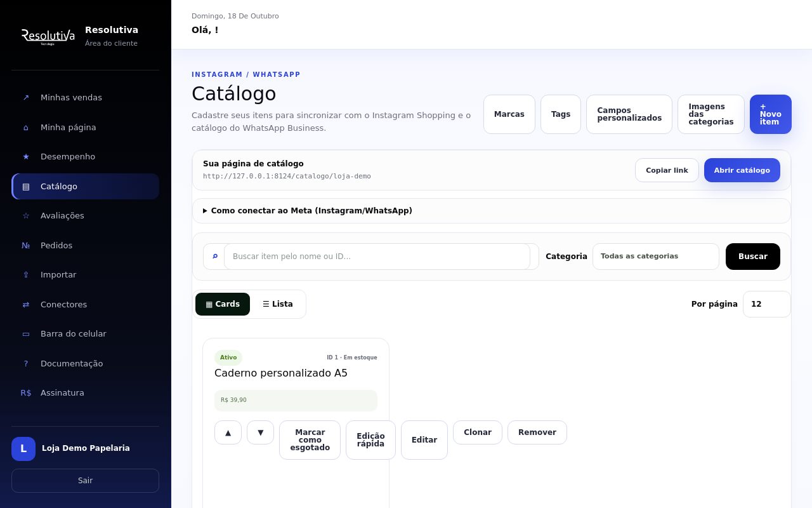Log out with the Sair button

[x=85, y=481]
